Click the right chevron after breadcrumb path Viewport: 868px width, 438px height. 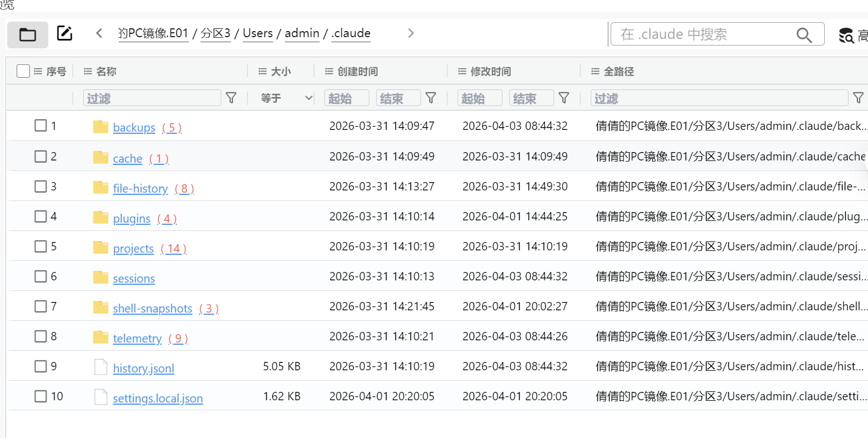point(410,33)
